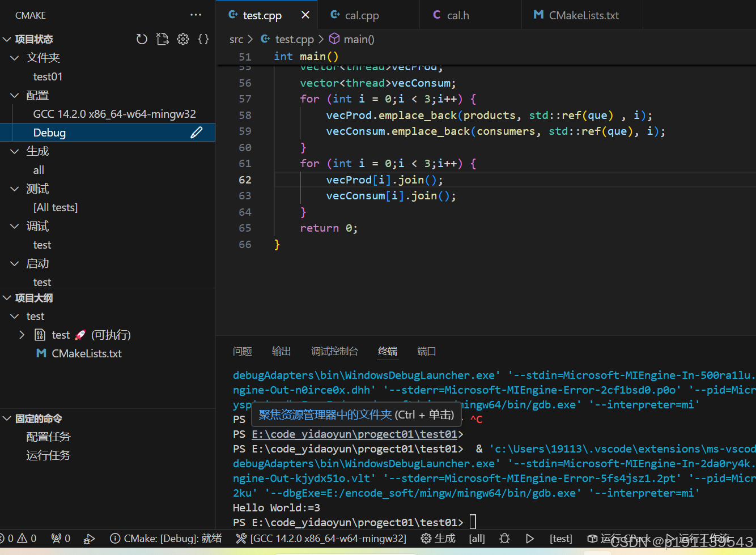This screenshot has width=756, height=555.
Task: Click the CPack package cube icon
Action: (x=593, y=539)
